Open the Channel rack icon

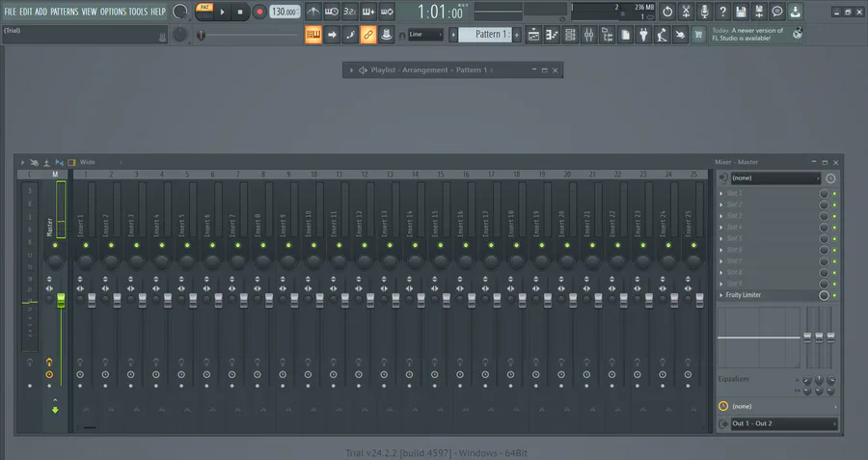pyautogui.click(x=570, y=35)
